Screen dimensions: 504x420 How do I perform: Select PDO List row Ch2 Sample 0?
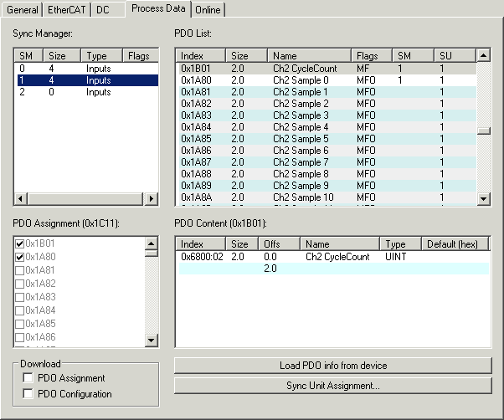click(x=327, y=80)
